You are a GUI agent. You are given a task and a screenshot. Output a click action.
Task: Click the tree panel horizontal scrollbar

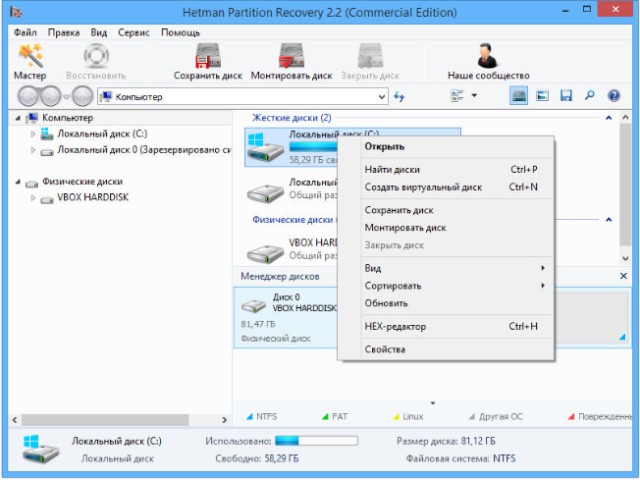point(105,420)
